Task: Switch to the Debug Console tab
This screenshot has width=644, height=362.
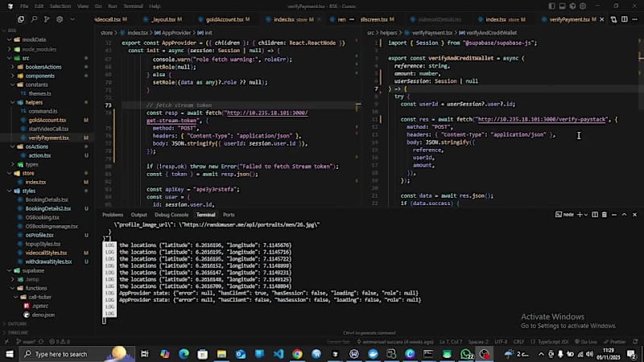Action: (x=171, y=215)
